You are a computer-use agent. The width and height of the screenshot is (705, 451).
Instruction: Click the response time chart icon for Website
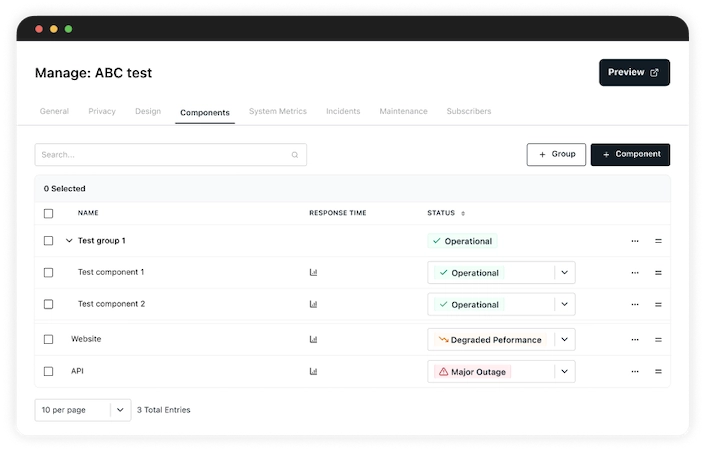point(313,339)
